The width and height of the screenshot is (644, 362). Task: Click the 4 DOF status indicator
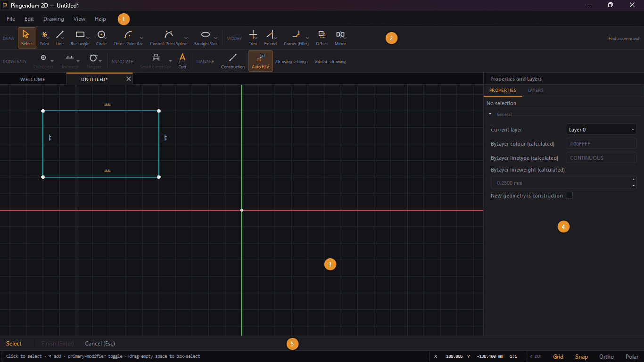pyautogui.click(x=536, y=356)
